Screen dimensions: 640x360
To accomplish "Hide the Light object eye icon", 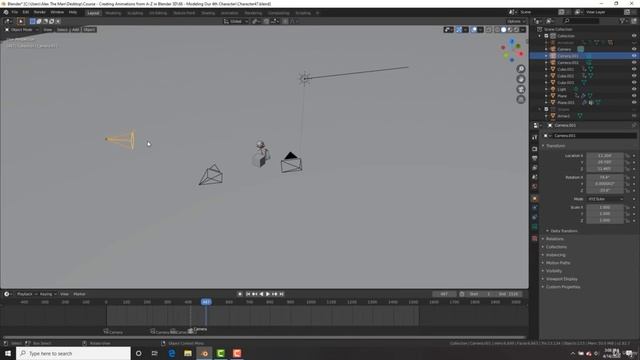I will point(634,89).
